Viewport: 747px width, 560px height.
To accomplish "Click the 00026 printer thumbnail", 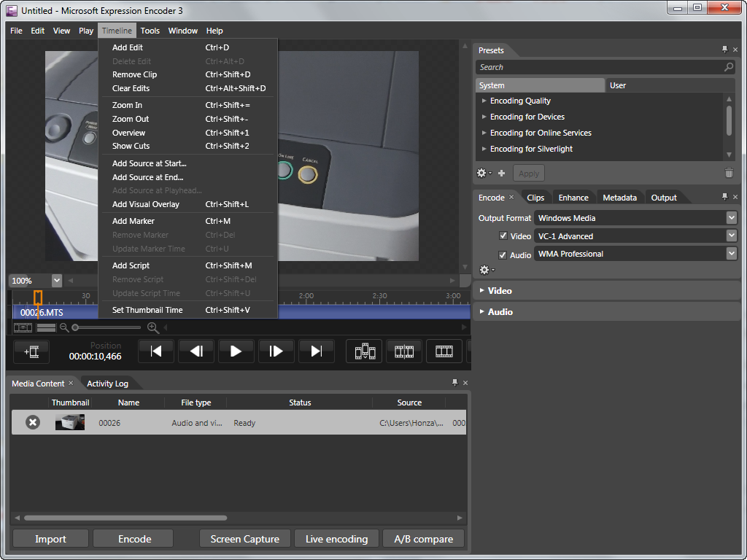I will 70,422.
